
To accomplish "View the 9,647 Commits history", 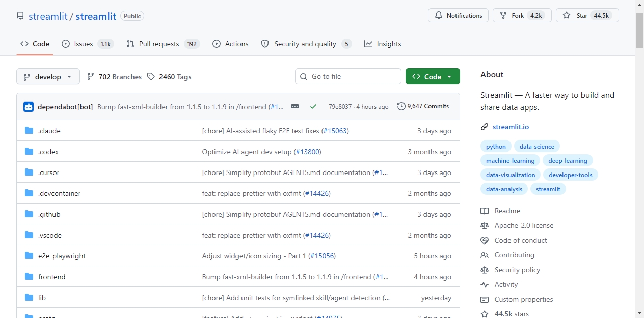I will point(423,106).
